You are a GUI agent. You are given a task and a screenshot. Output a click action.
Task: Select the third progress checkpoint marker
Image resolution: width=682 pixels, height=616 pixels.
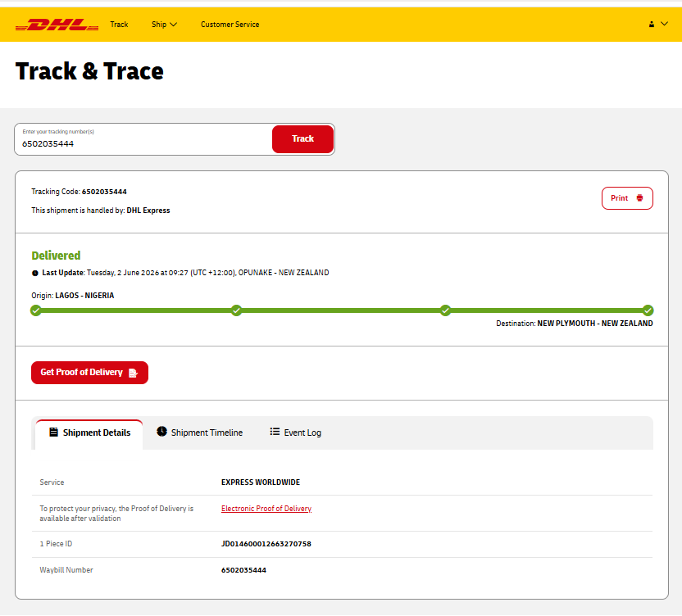pyautogui.click(x=445, y=310)
